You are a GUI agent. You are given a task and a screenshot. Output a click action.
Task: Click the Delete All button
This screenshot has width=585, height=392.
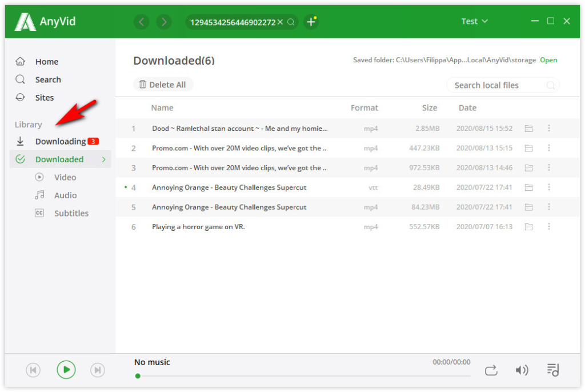163,85
